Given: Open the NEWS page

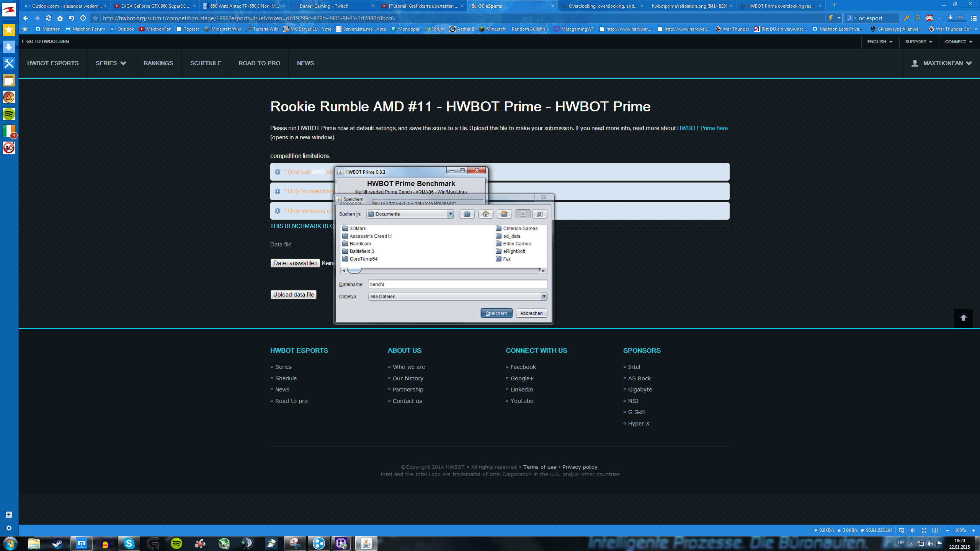Looking at the screenshot, I should [305, 63].
